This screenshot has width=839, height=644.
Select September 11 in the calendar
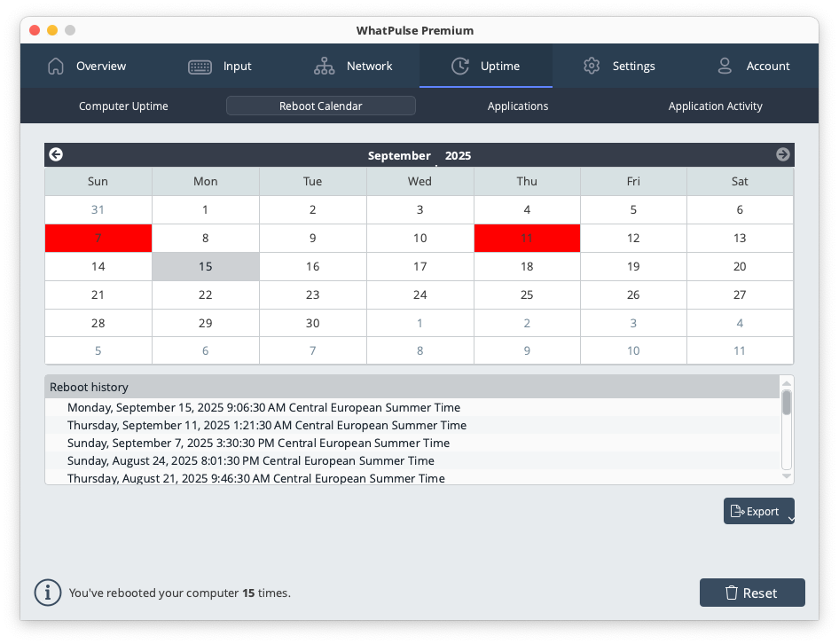[526, 238]
